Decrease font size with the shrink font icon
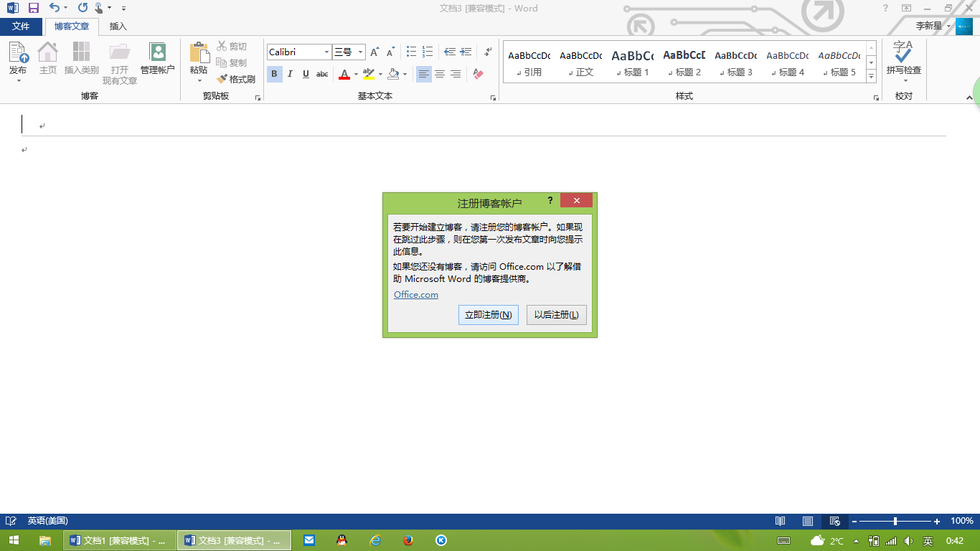980x551 pixels. click(391, 52)
